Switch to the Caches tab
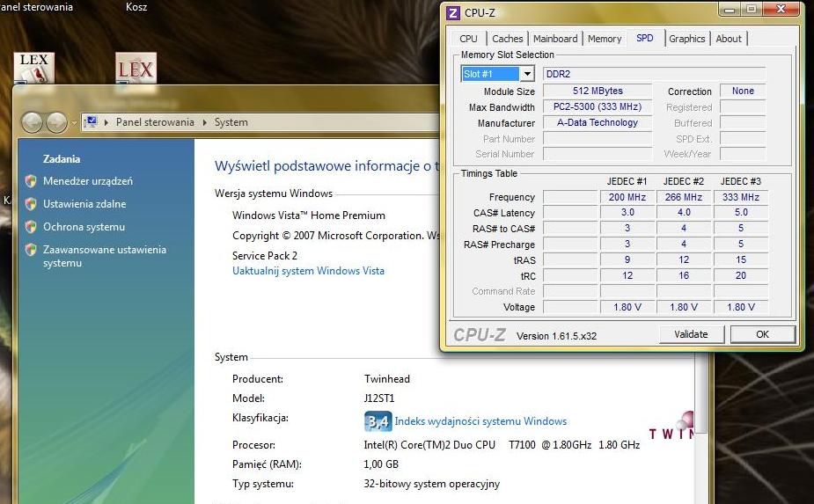The width and height of the screenshot is (814, 504). pyautogui.click(x=507, y=39)
